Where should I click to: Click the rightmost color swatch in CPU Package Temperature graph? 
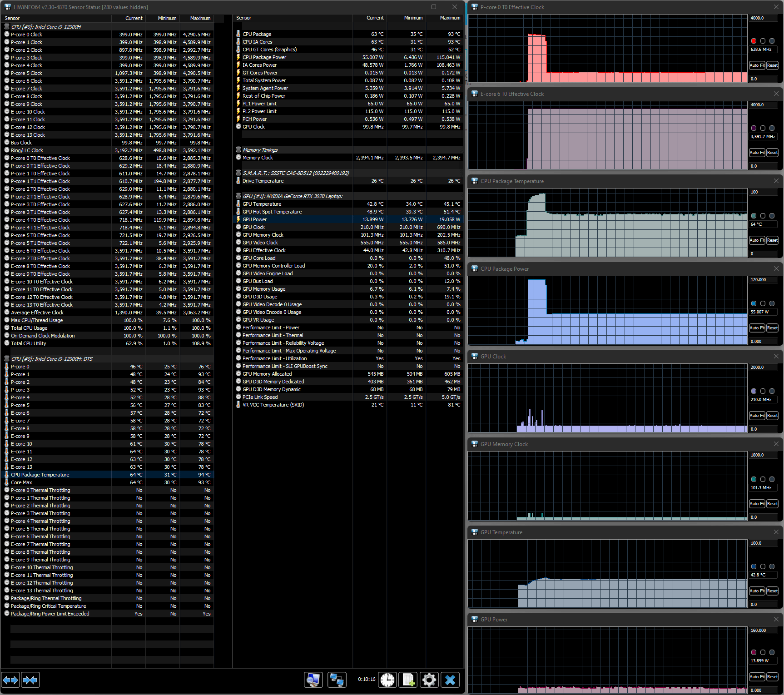click(772, 216)
